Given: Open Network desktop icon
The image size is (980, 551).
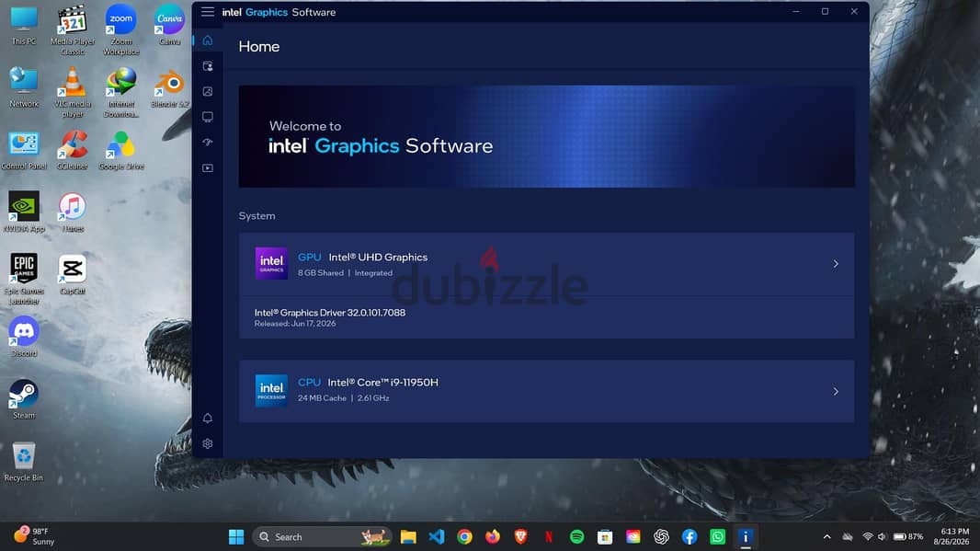Looking at the screenshot, I should click(x=24, y=87).
